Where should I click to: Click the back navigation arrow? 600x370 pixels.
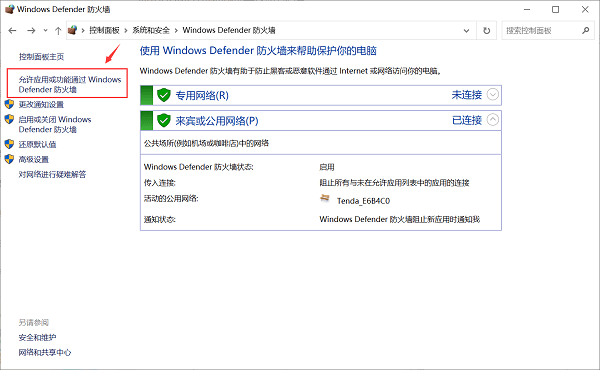click(x=12, y=31)
